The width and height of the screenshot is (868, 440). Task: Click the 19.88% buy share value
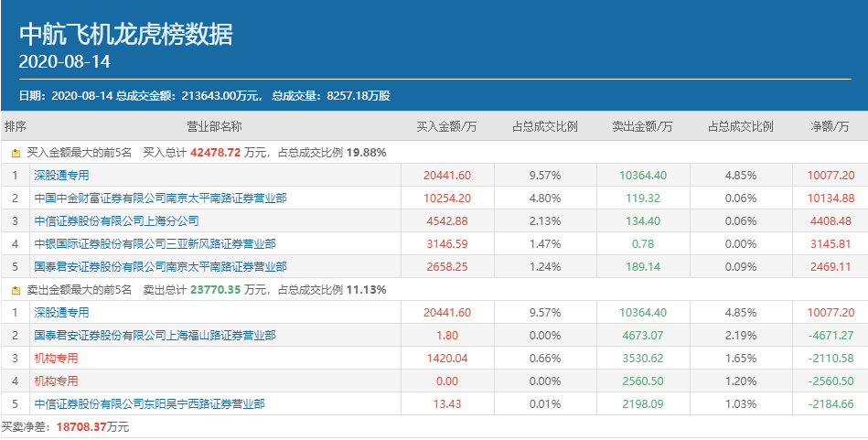pyautogui.click(x=367, y=153)
